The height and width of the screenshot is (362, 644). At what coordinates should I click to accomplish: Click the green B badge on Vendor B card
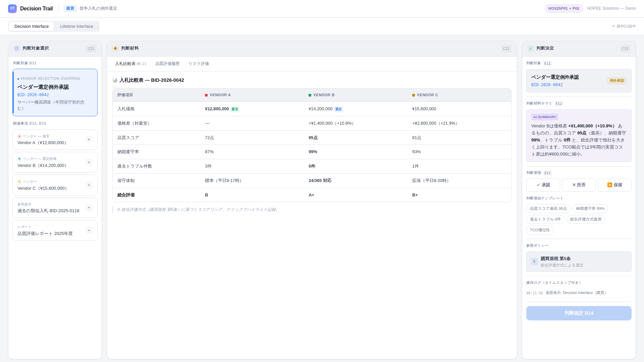coord(19,159)
